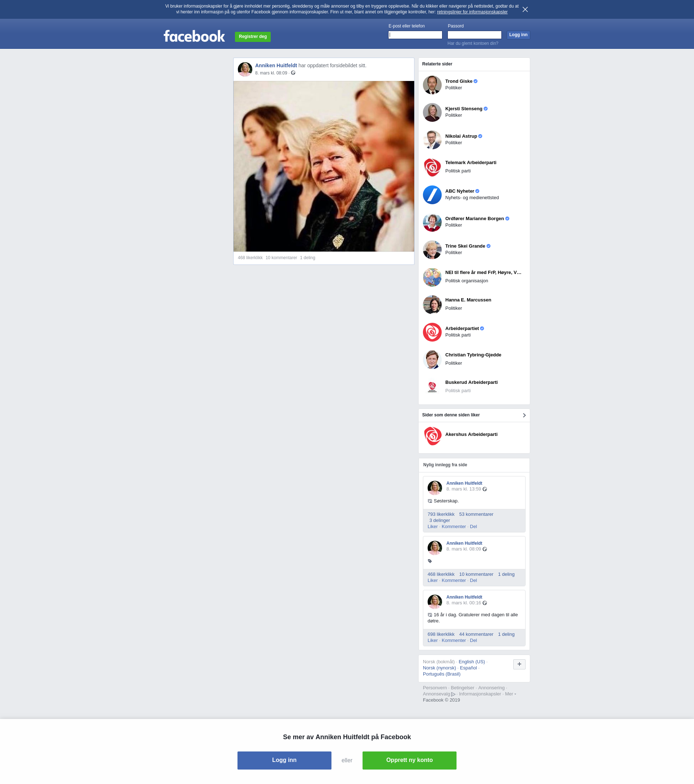This screenshot has width=694, height=784.
Task: Open the 'Mer' footer dropdown
Action: click(x=510, y=694)
